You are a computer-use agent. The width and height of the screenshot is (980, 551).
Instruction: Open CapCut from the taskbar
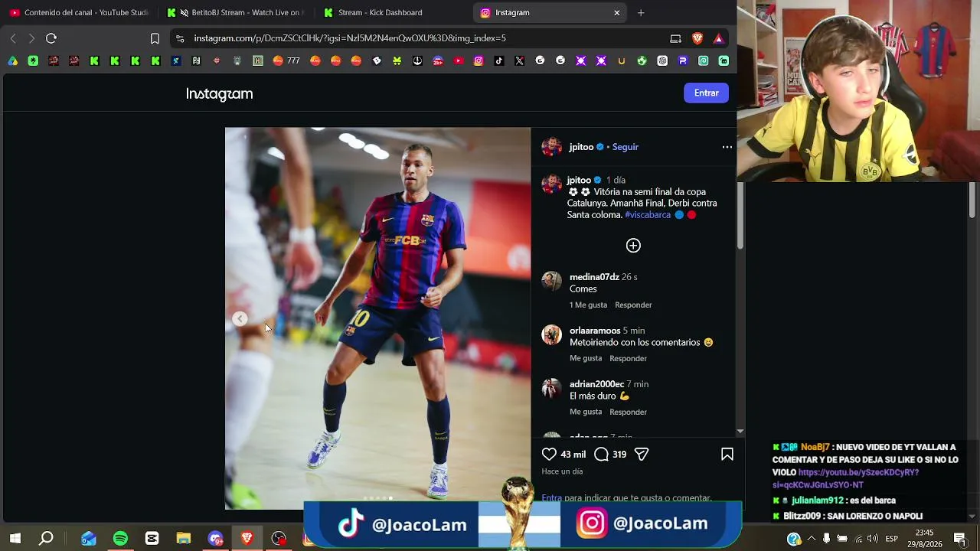click(x=152, y=539)
